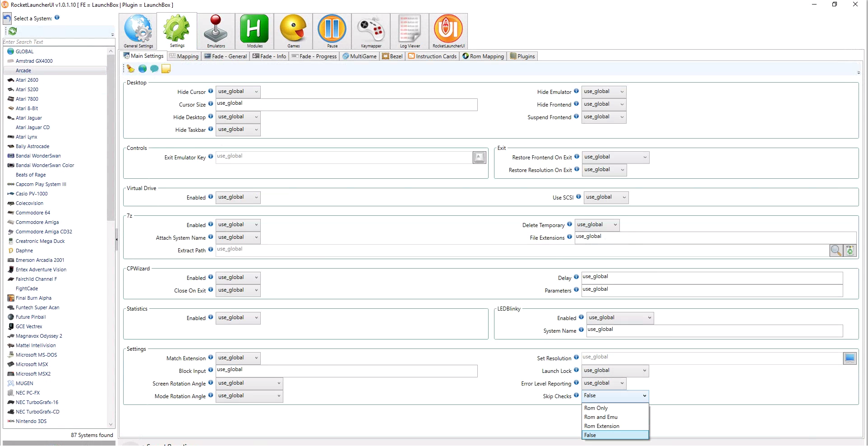The image size is (868, 446).
Task: Open the Attach System Name dropdown
Action: pyautogui.click(x=238, y=237)
